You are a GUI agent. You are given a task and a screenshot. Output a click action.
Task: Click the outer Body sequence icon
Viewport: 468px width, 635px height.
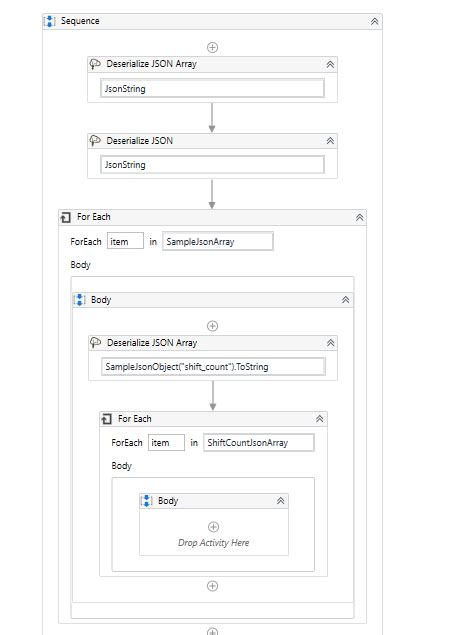[x=80, y=300]
